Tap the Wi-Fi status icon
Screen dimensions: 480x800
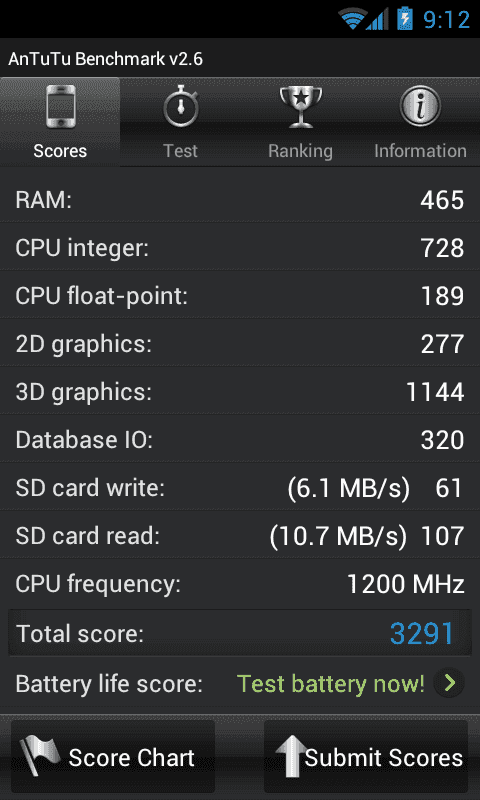pos(352,19)
